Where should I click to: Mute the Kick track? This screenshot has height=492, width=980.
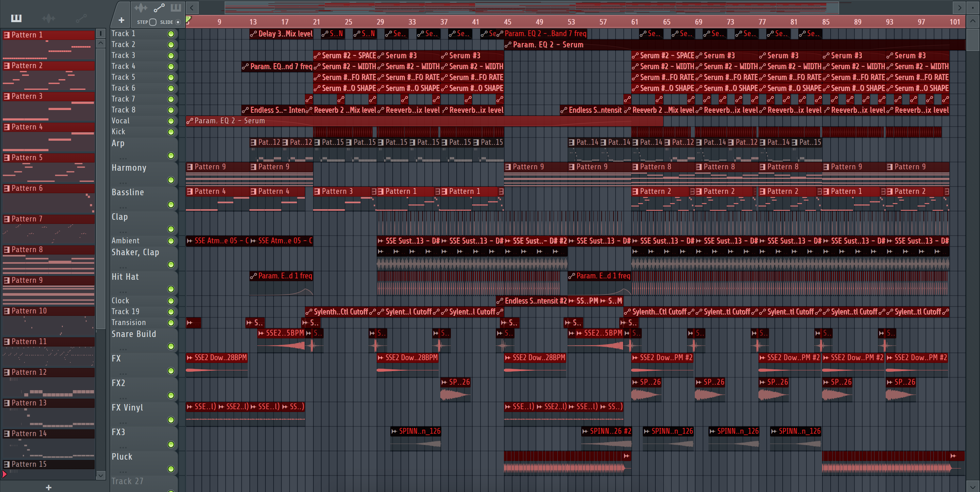pos(171,132)
